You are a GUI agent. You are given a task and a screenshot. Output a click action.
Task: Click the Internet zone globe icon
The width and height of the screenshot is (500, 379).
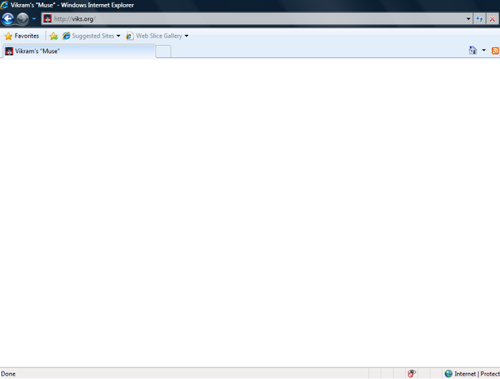[449, 374]
